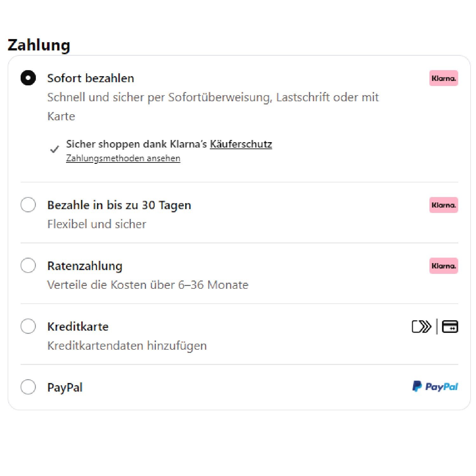Click the Kreditkartendaten hinzufügen text
476x476 pixels.
[127, 346]
